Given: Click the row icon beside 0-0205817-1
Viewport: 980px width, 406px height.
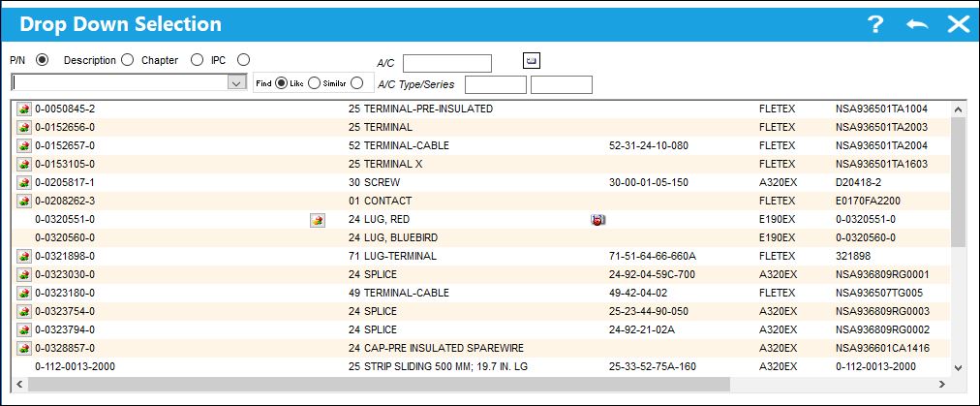Looking at the screenshot, I should point(24,183).
